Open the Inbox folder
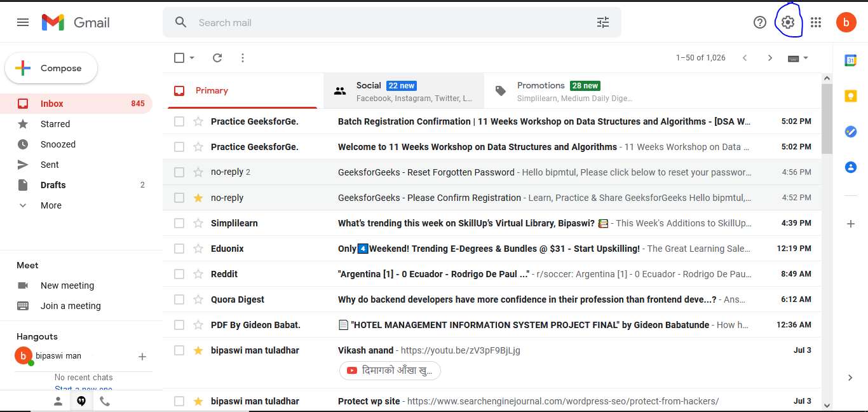This screenshot has height=412, width=868. coord(76,104)
